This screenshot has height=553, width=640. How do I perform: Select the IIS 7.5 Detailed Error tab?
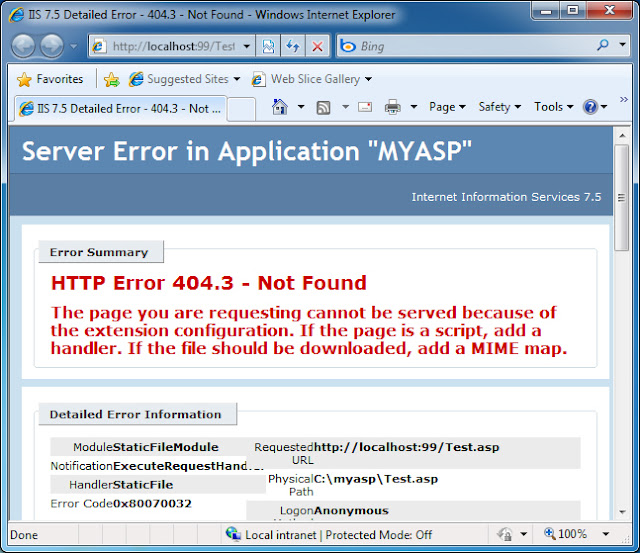121,109
